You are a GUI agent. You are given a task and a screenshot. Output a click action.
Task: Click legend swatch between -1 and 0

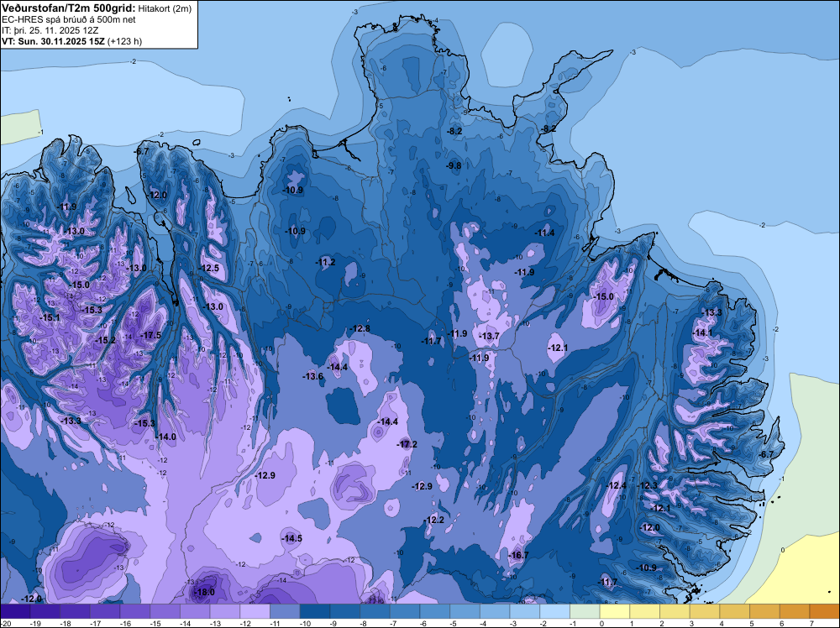click(585, 611)
